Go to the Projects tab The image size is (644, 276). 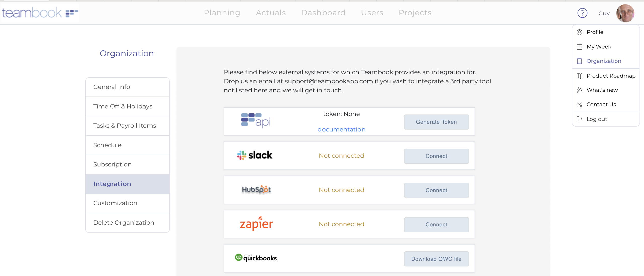415,13
